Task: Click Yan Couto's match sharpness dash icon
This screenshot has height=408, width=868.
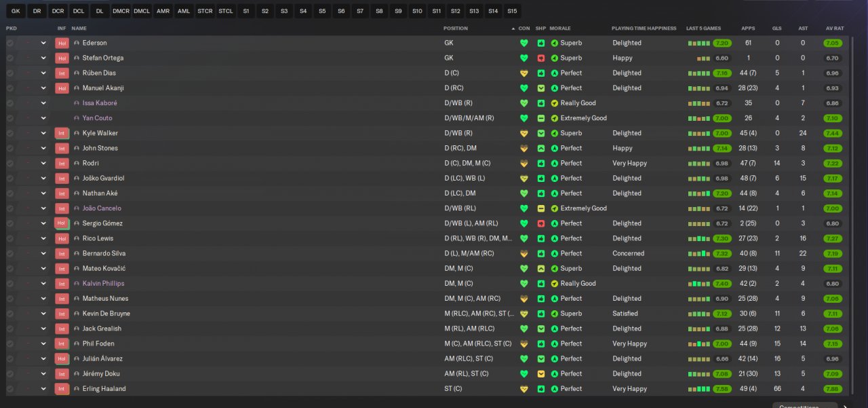Action: point(541,118)
